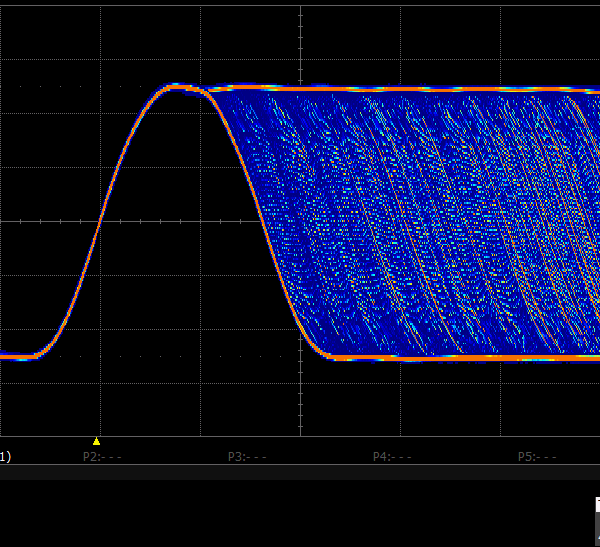Image resolution: width=600 pixels, height=547 pixels.
Task: Open the P5 measurement readout
Action: point(537,457)
